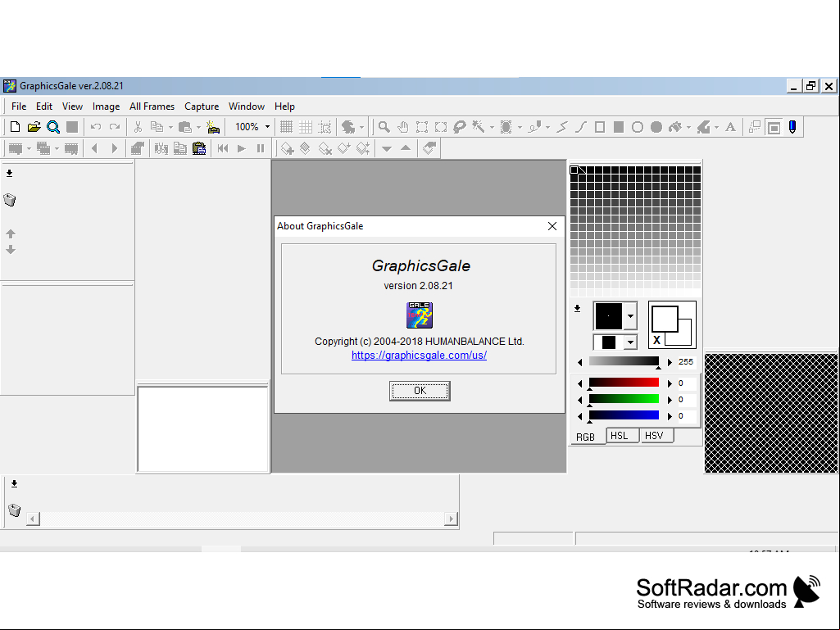Click the blue channel slider

(x=624, y=415)
